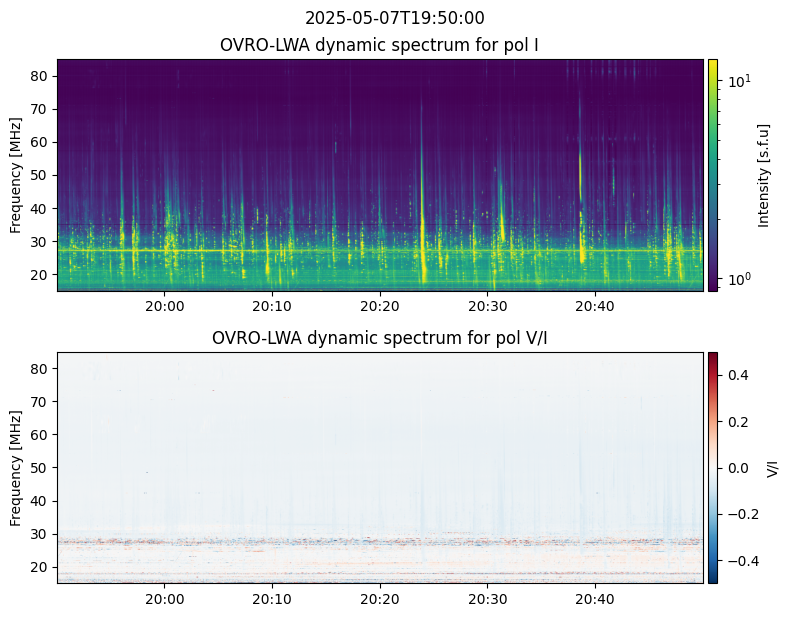This screenshot has height=617, width=789.
Task: Select the pol V/I dynamic spectrum title
Action: click(x=380, y=338)
